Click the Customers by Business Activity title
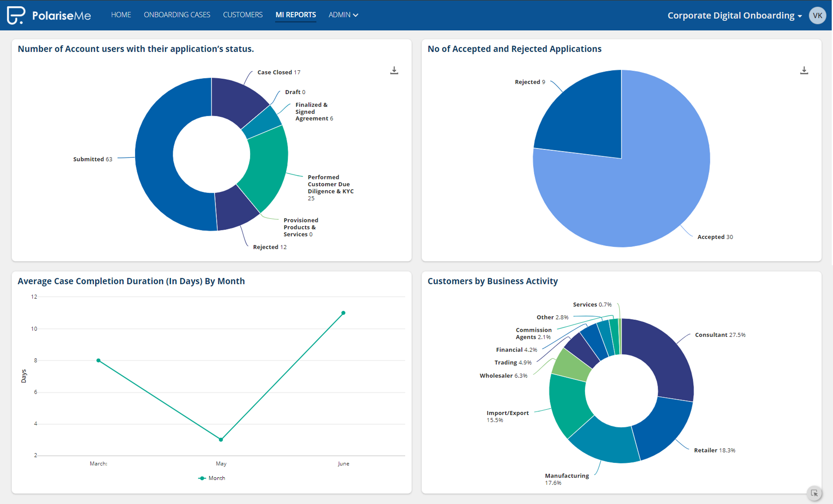Image resolution: width=833 pixels, height=504 pixels. (493, 281)
